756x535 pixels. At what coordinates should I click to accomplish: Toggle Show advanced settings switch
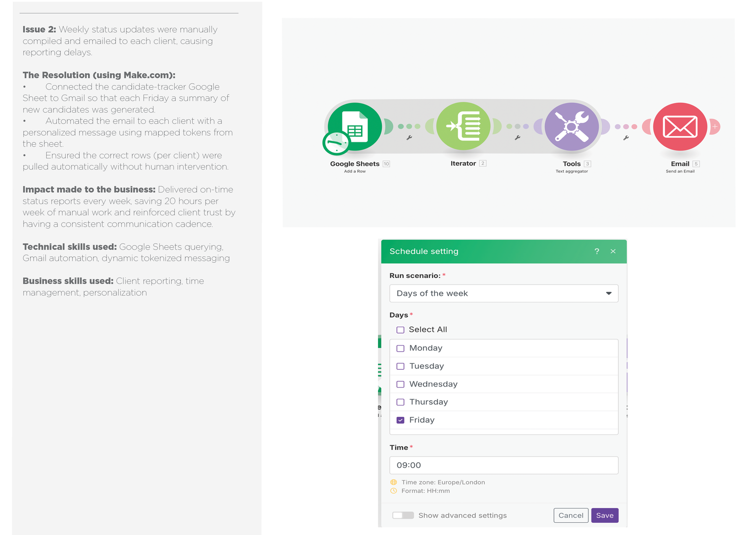tap(403, 515)
